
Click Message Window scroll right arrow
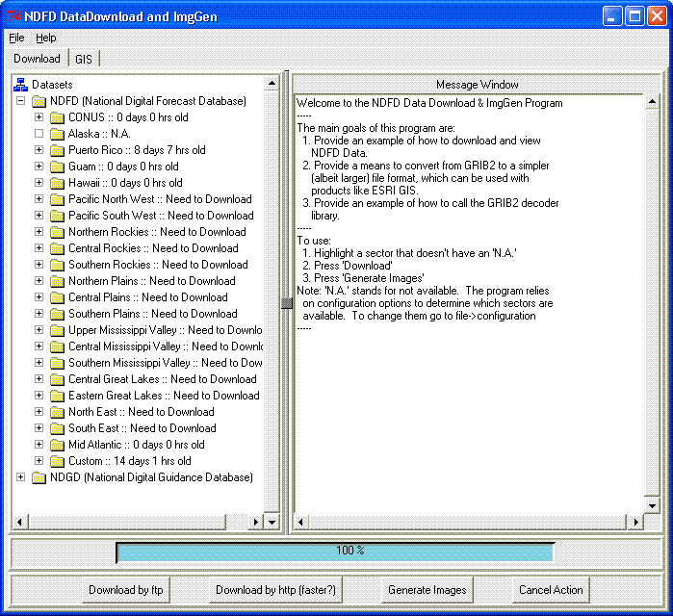[x=636, y=522]
